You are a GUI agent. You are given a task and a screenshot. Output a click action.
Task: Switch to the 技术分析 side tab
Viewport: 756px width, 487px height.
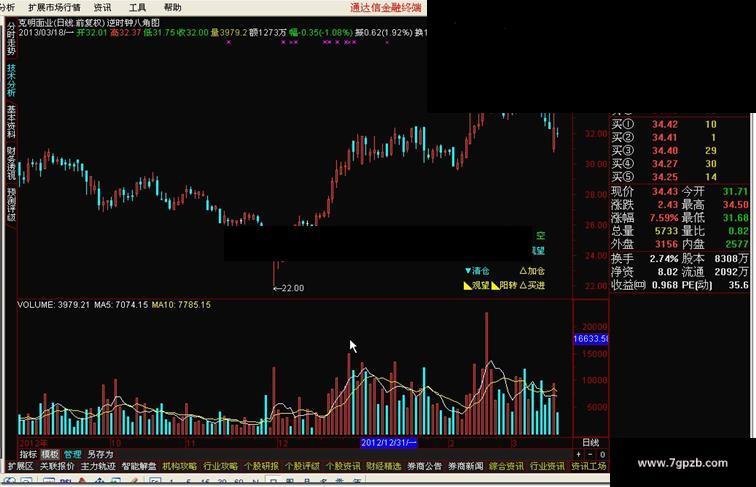[x=11, y=80]
